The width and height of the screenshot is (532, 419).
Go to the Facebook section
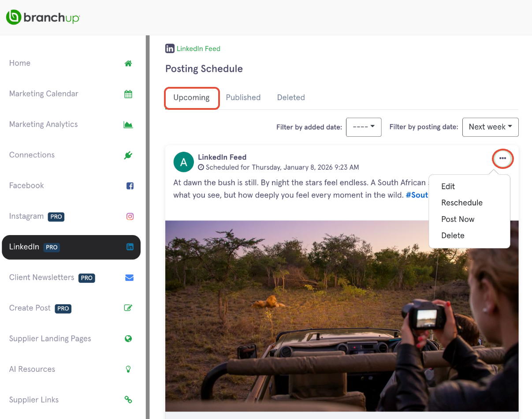coord(71,186)
